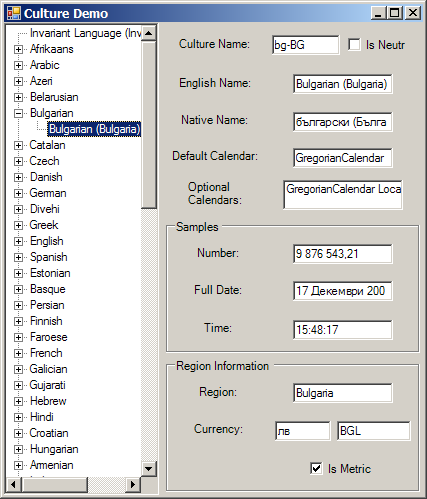This screenshot has width=427, height=499.
Task: Click the BGL currency code field
Action: 374,431
